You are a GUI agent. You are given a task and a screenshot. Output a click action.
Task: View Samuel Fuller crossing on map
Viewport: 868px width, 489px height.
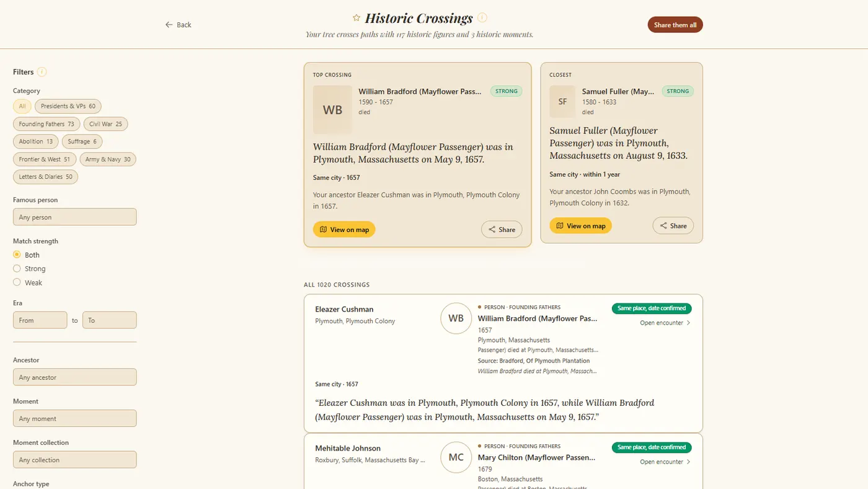pos(580,226)
